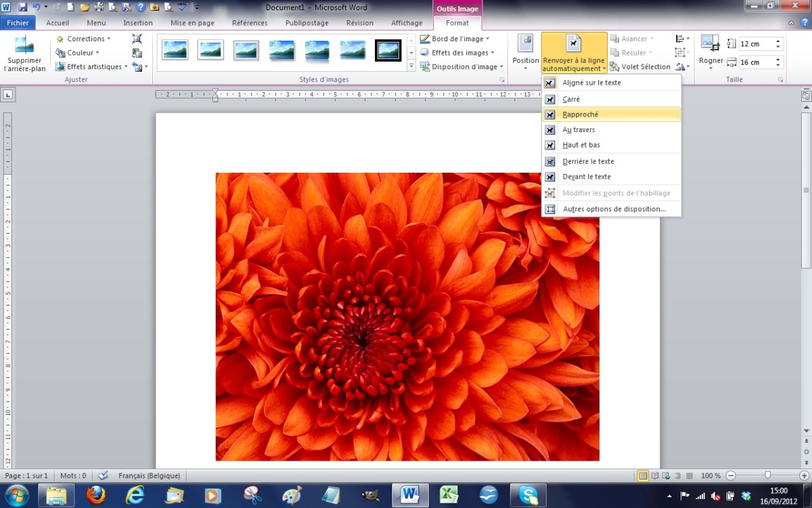Open the Position dropdown
This screenshot has width=812, height=508.
coord(526,52)
